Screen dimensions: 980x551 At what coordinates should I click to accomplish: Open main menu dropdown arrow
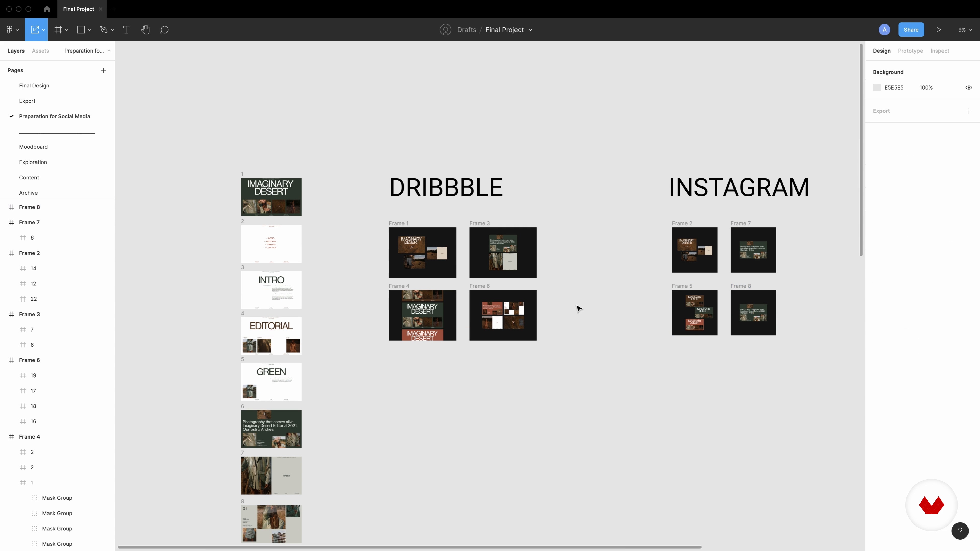click(x=17, y=30)
